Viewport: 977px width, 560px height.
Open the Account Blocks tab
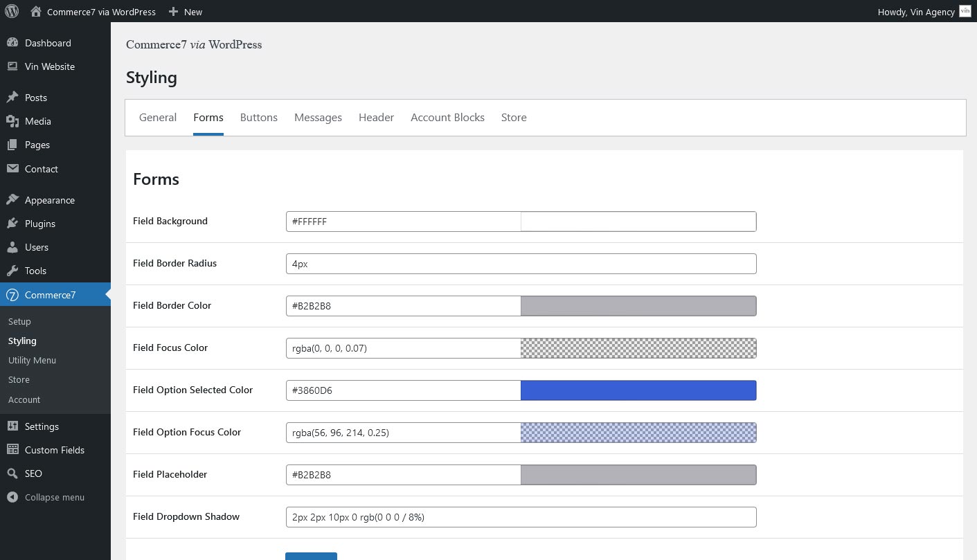[x=447, y=118]
